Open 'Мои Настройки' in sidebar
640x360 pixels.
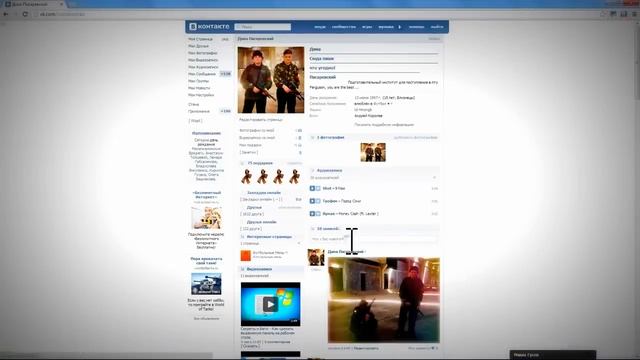click(x=201, y=95)
